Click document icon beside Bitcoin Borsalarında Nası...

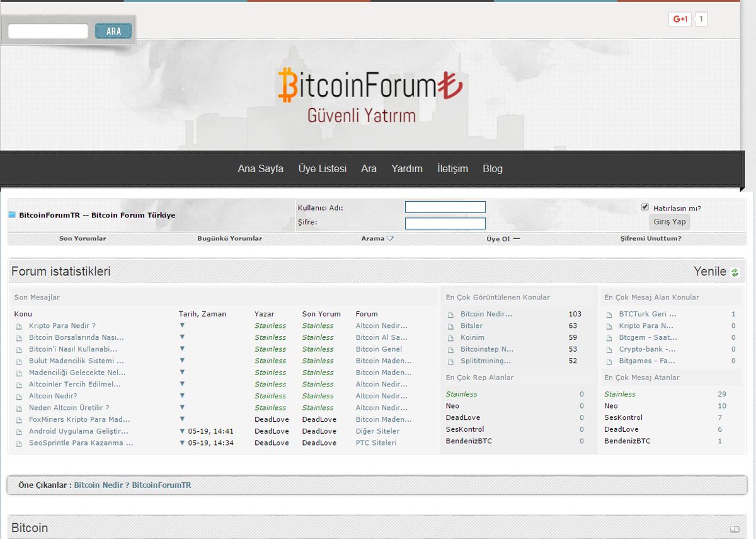(x=20, y=338)
